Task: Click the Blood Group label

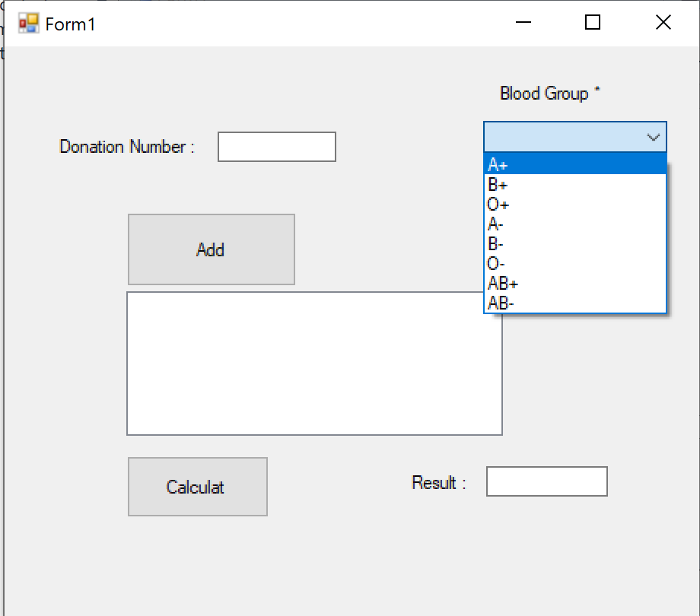Action: pos(544,93)
